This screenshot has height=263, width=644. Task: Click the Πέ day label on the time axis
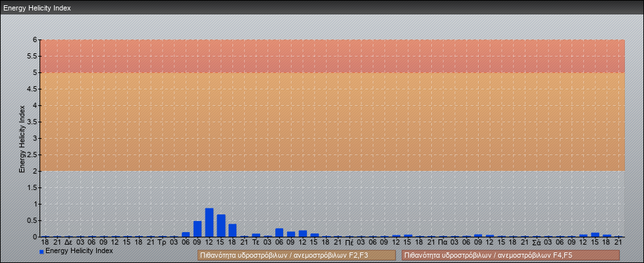pyautogui.click(x=350, y=243)
